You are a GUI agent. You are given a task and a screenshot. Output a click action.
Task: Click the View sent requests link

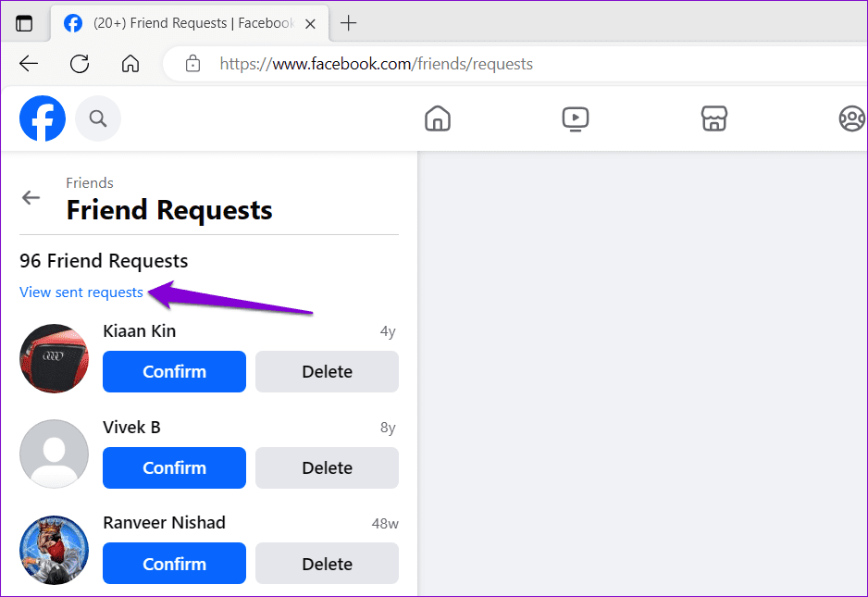pyautogui.click(x=81, y=292)
